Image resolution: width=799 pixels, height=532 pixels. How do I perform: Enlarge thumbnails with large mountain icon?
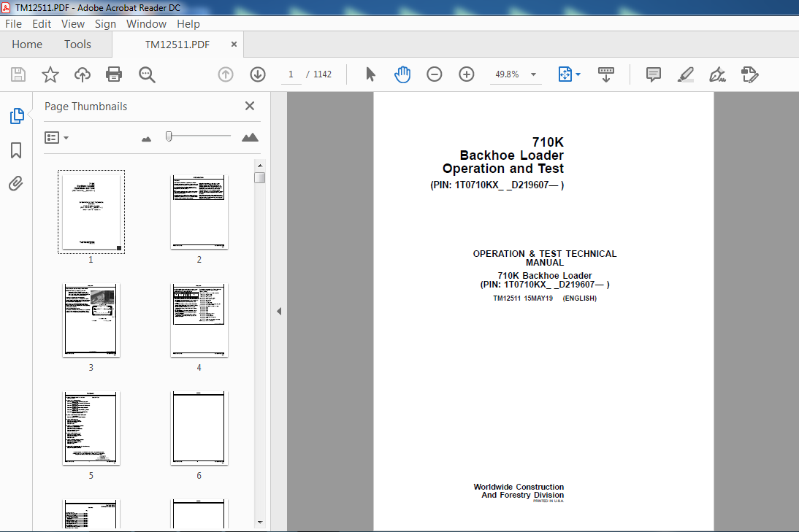click(250, 137)
